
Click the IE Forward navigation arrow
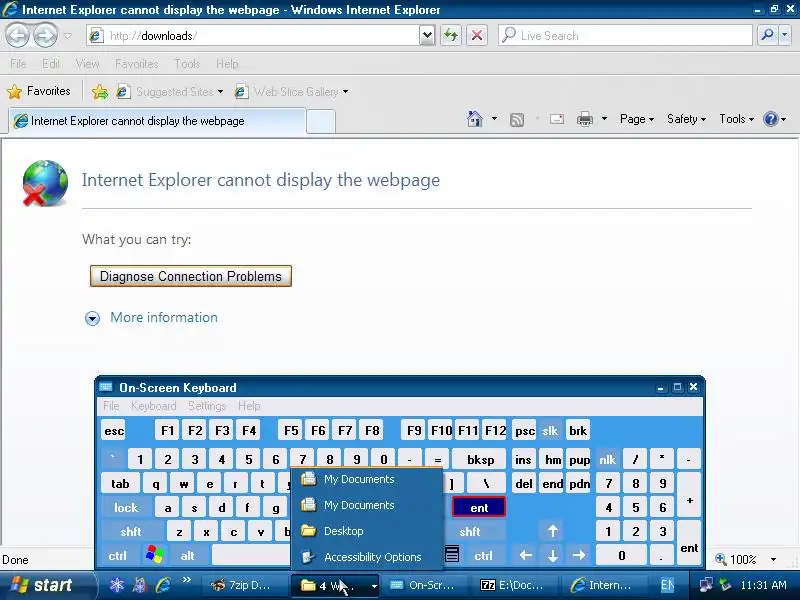point(45,36)
